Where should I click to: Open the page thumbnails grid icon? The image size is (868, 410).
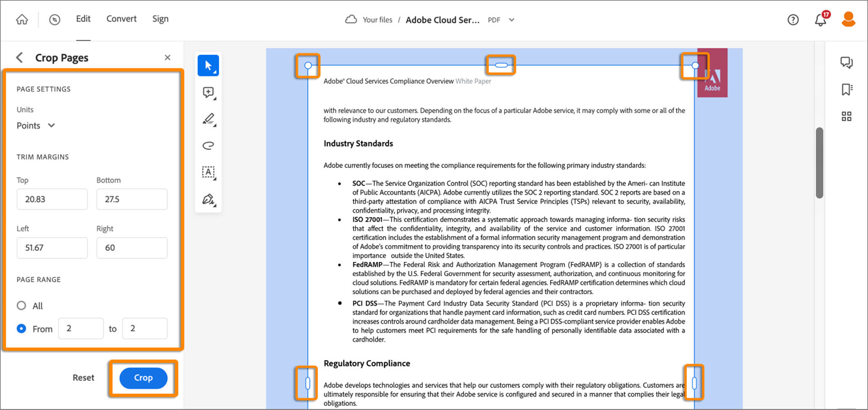coord(847,116)
